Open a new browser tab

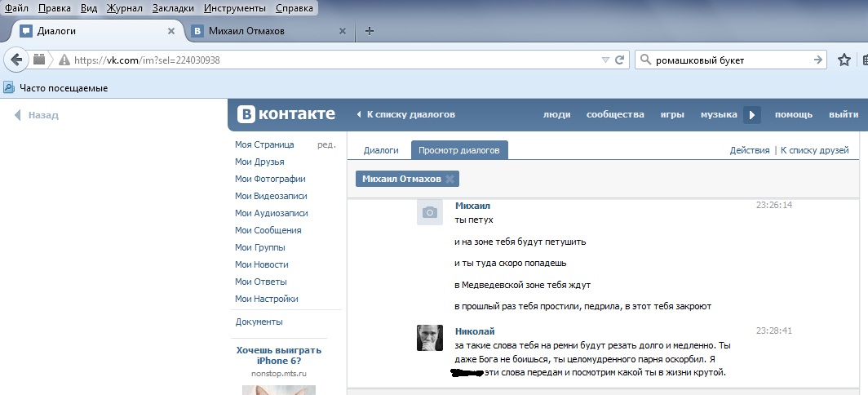click(370, 31)
